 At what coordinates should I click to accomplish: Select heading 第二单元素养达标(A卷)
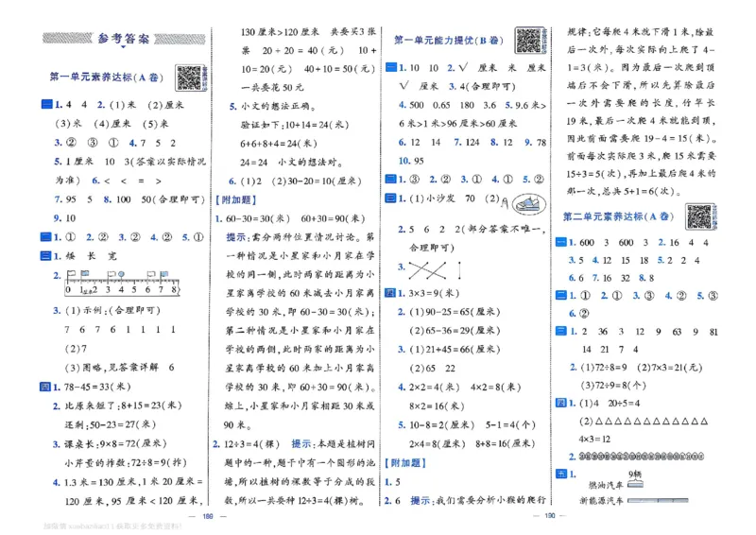coord(619,216)
